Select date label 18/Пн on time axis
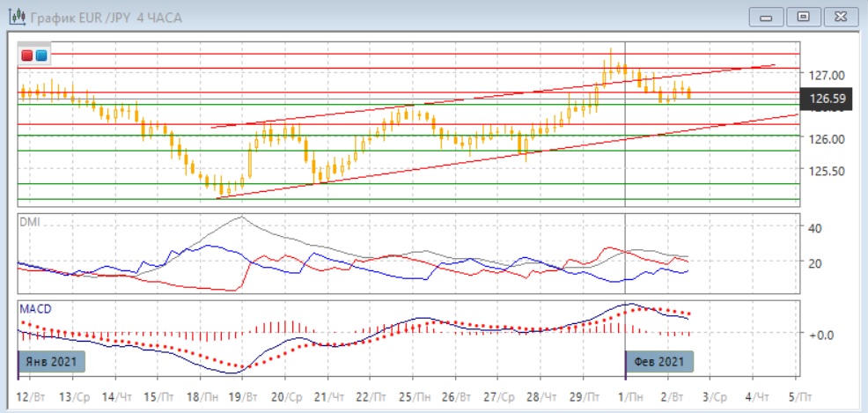868x413 pixels. [x=202, y=397]
